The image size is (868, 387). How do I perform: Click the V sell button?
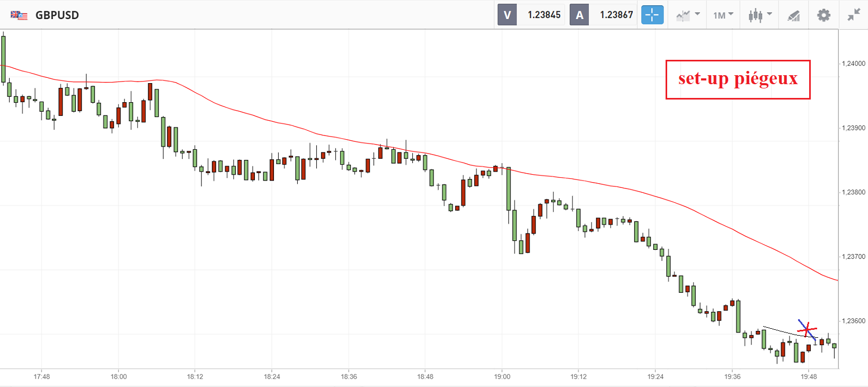click(x=507, y=15)
